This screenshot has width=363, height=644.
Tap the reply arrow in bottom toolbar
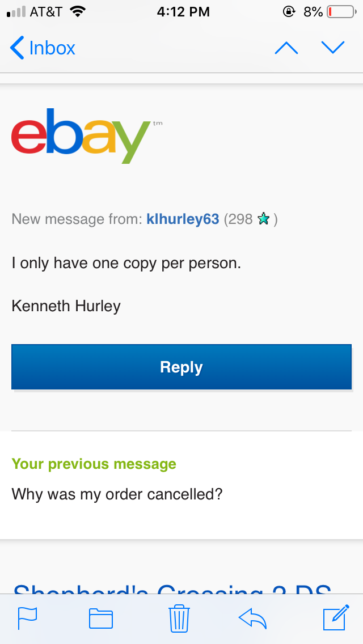pos(253,618)
